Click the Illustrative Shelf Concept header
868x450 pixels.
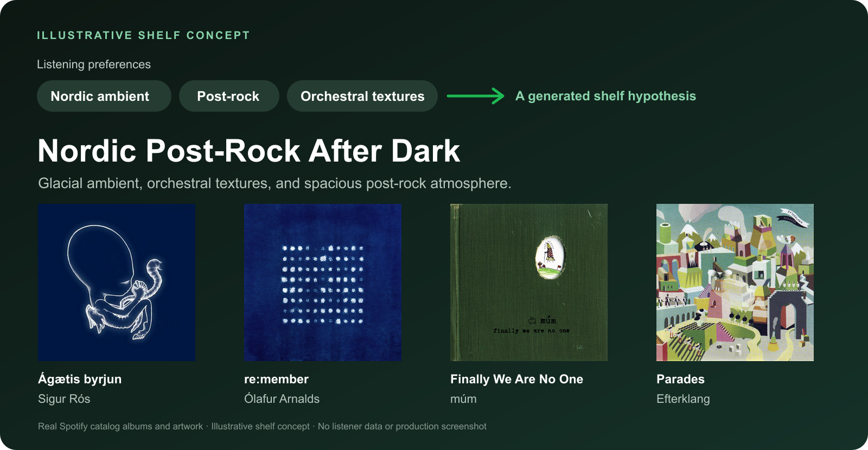click(x=143, y=35)
